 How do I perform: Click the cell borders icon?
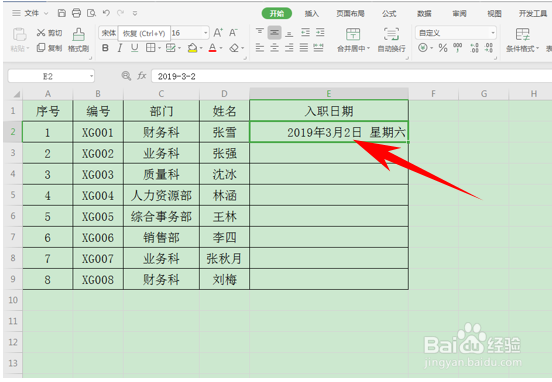tap(150, 48)
